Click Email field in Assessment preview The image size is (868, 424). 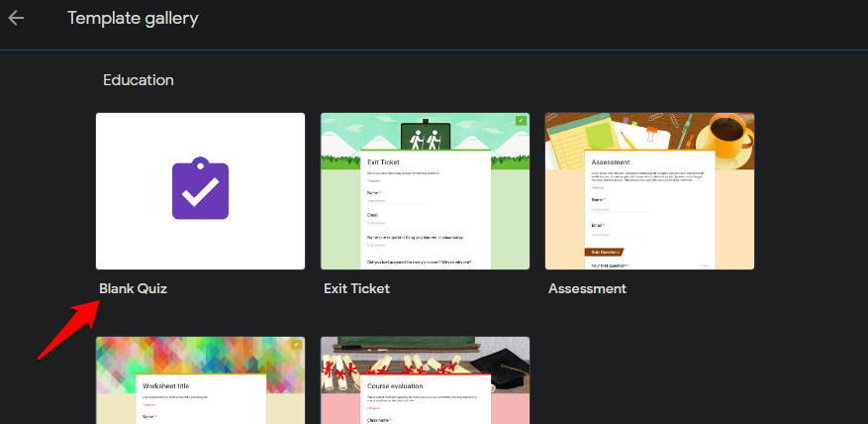(x=620, y=230)
